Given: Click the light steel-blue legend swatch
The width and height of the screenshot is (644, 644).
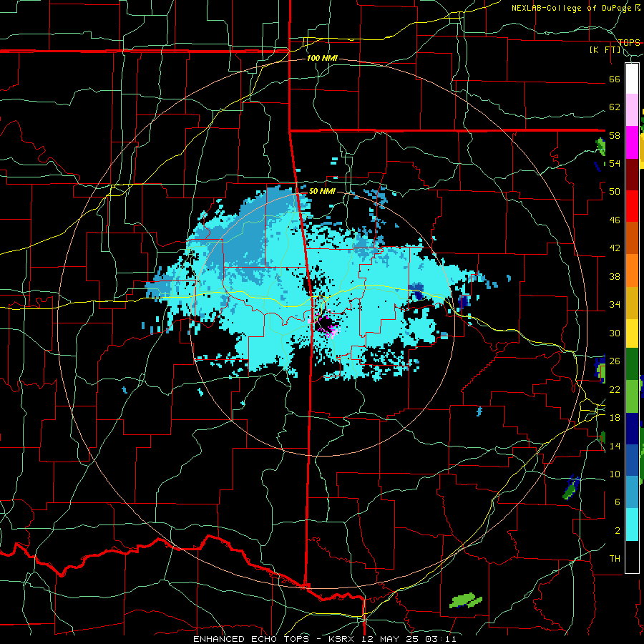Looking at the screenshot, I should [632, 492].
